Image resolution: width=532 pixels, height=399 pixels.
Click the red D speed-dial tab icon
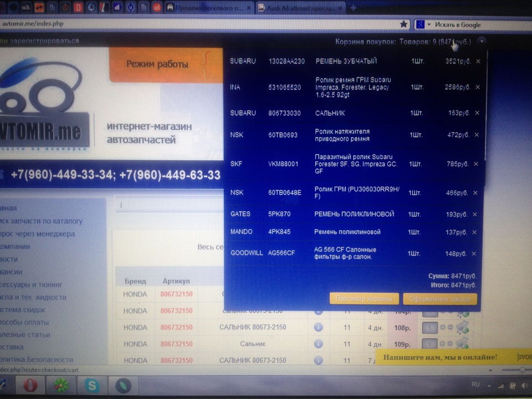78,7
